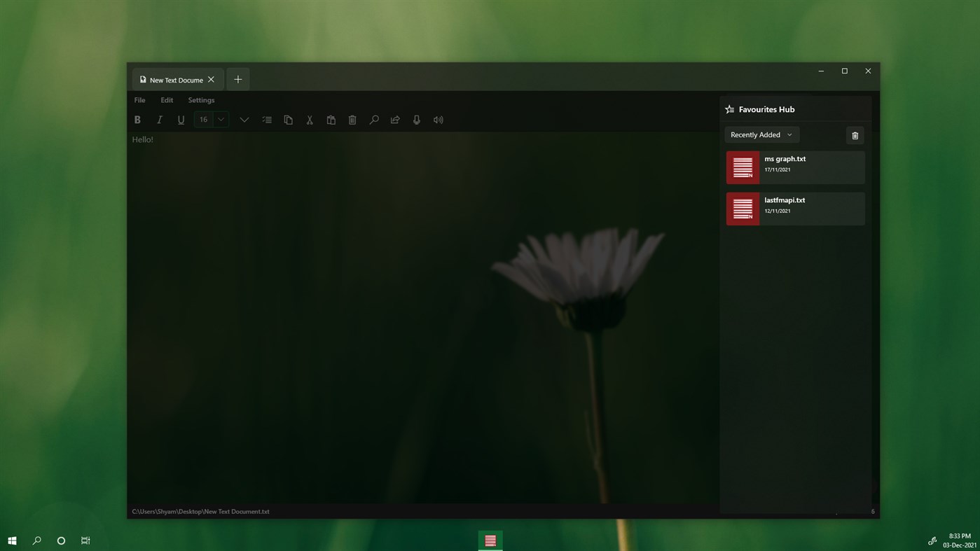Underline the selected text
The height and width of the screenshot is (551, 980).
coord(181,119)
